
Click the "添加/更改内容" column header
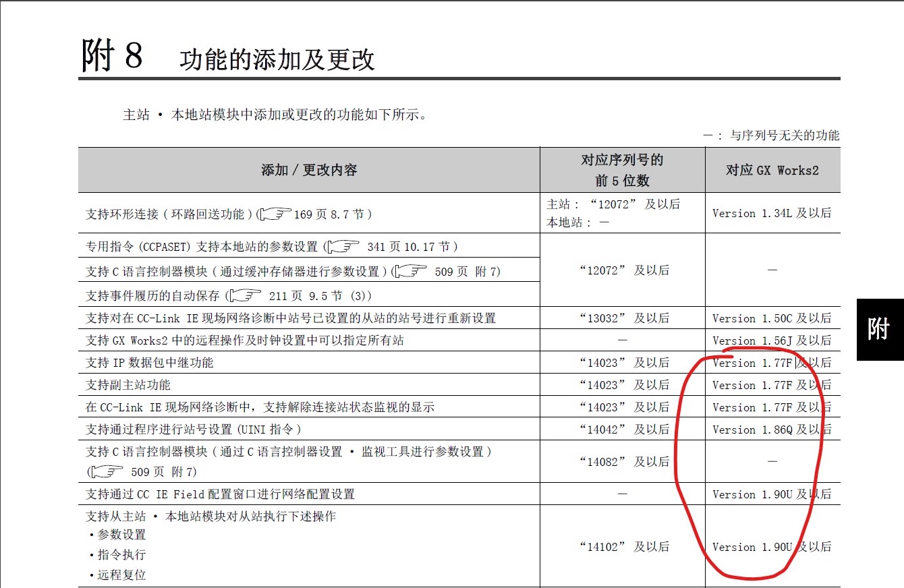[309, 170]
